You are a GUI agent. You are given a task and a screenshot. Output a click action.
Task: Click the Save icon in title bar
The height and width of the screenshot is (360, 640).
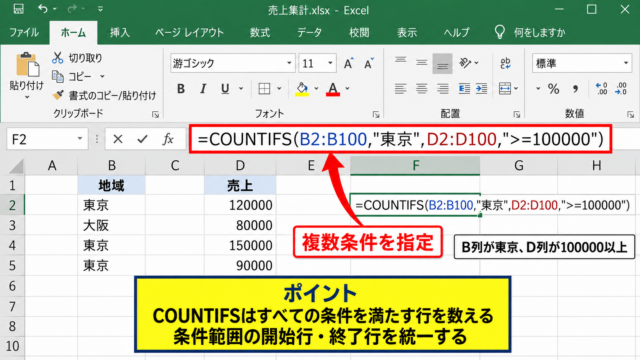pyautogui.click(x=18, y=9)
